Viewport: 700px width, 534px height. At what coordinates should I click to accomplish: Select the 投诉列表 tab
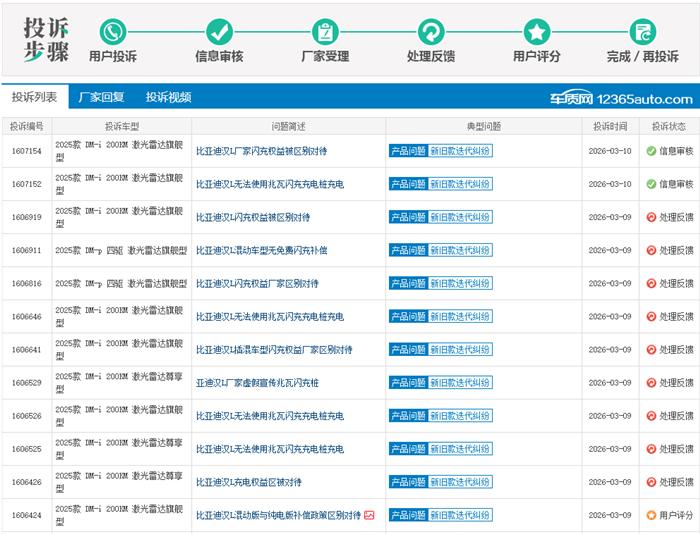(34, 97)
